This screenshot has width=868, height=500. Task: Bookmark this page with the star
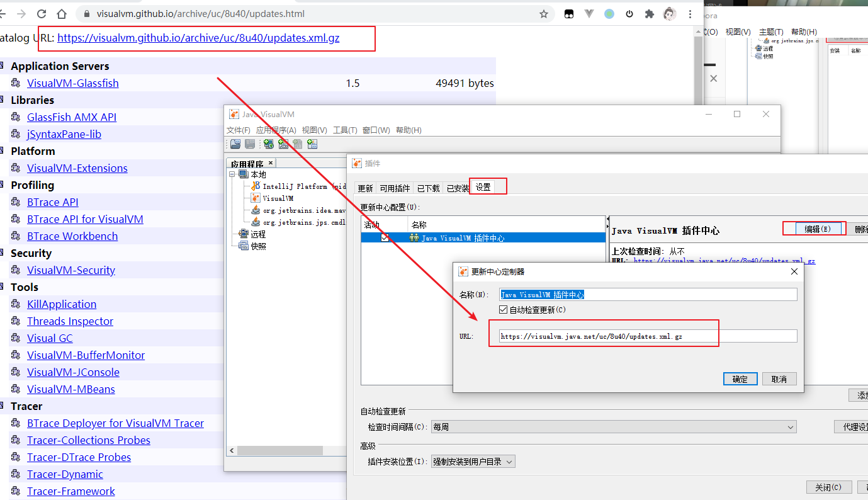pos(544,14)
